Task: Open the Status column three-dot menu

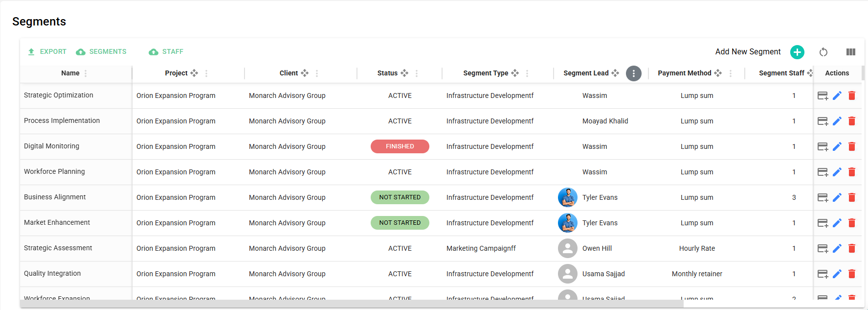Action: [x=417, y=73]
